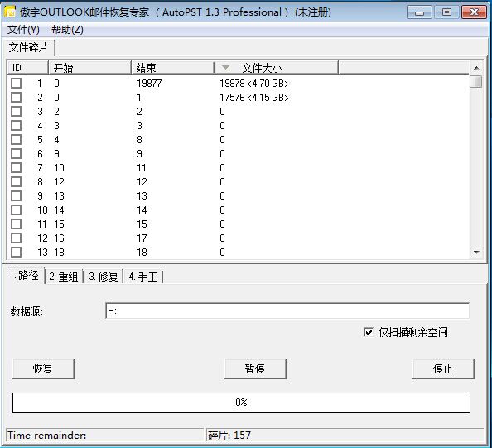Open the 帮助(Z) menu
Viewport: 492px width, 448px height.
(x=67, y=30)
